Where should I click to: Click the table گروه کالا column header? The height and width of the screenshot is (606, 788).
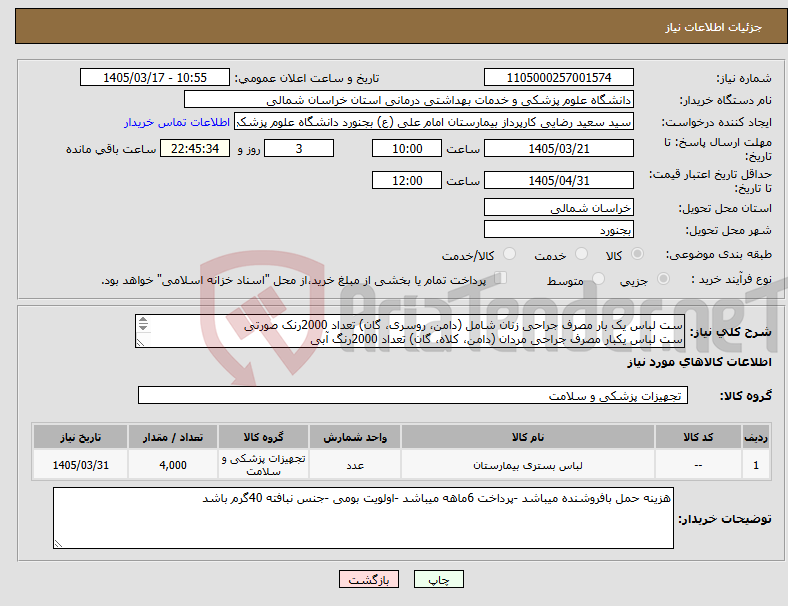pos(263,437)
